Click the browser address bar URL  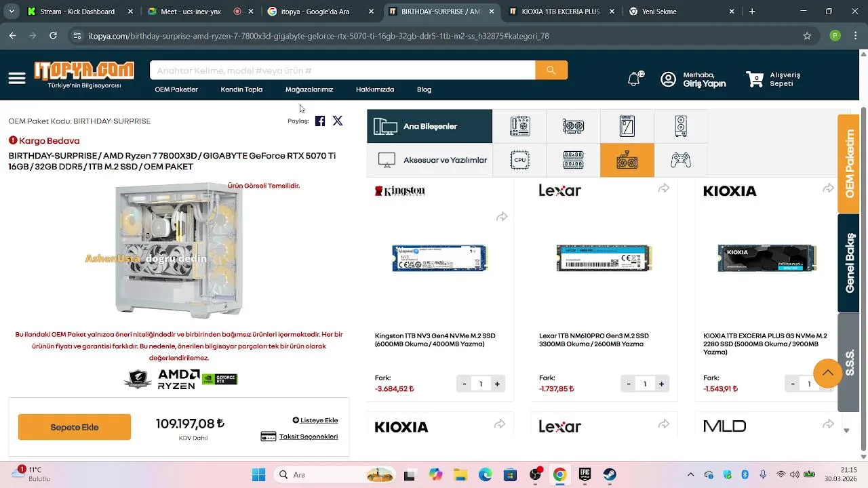coord(319,36)
